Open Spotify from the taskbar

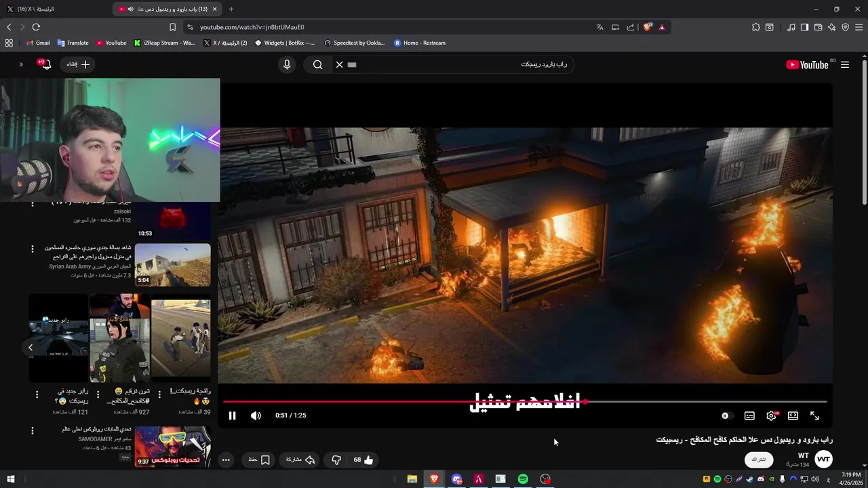[523, 479]
